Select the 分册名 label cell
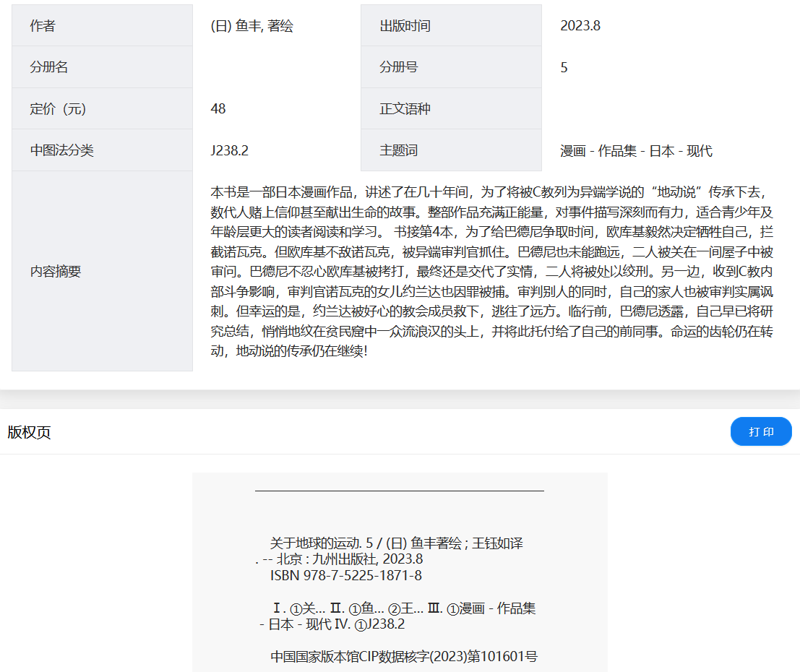The width and height of the screenshot is (800, 672). coord(102,67)
